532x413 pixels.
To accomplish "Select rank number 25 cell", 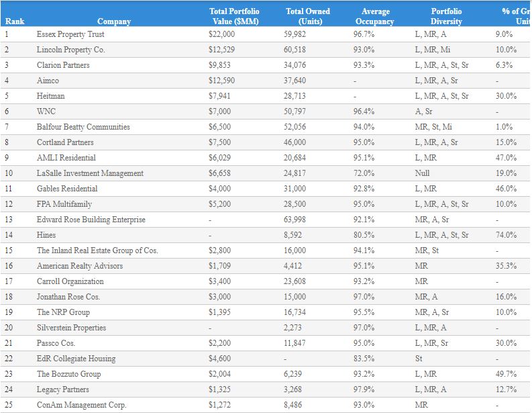I will tap(9, 405).
